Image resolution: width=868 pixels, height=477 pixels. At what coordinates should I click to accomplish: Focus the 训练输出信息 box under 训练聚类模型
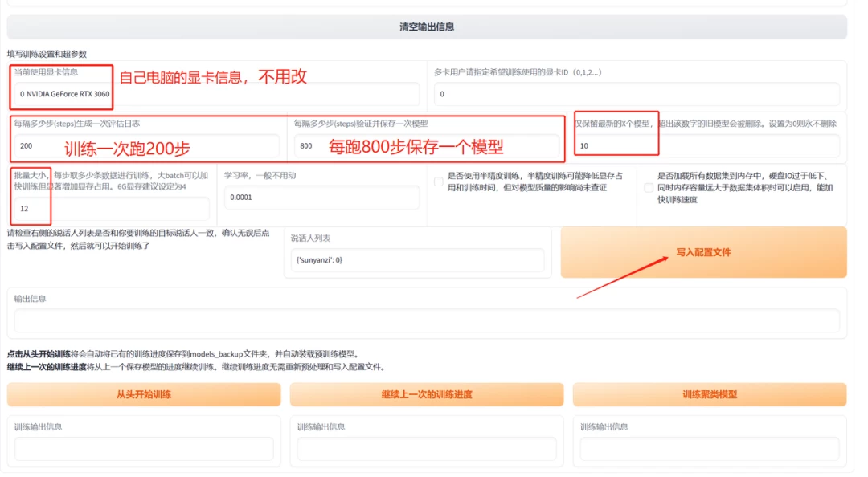tap(710, 449)
